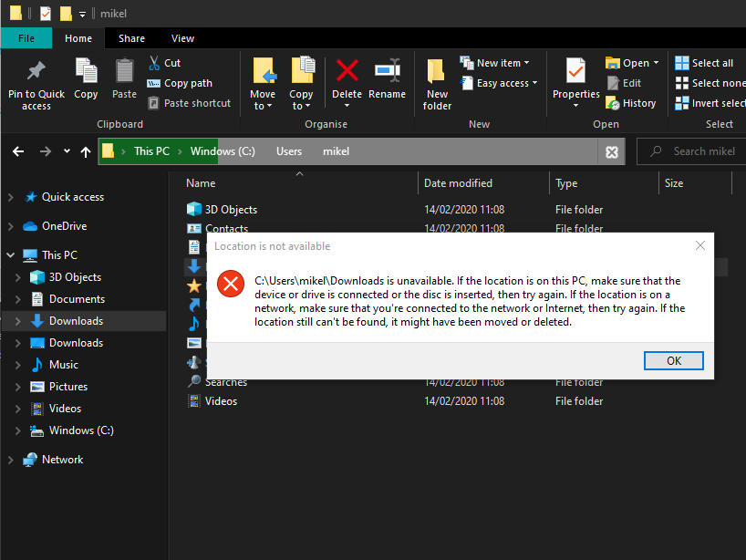Click Select none
The width and height of the screenshot is (746, 560).
(710, 83)
